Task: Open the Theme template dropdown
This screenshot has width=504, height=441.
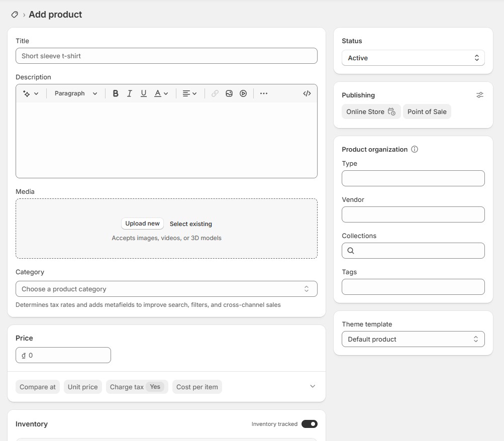Action: 413,339
